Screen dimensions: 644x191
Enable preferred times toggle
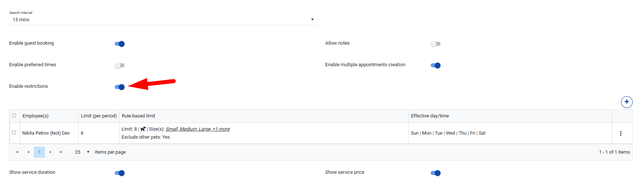(119, 65)
